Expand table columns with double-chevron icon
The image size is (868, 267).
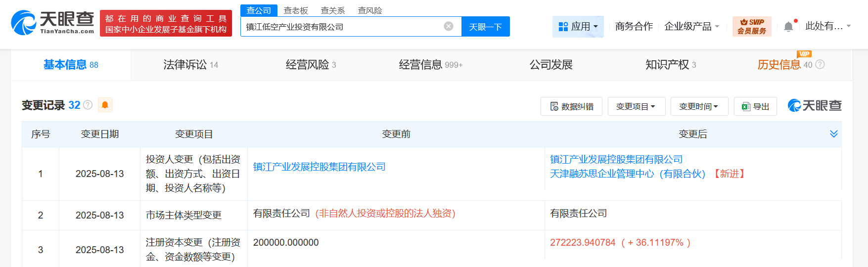pos(833,134)
